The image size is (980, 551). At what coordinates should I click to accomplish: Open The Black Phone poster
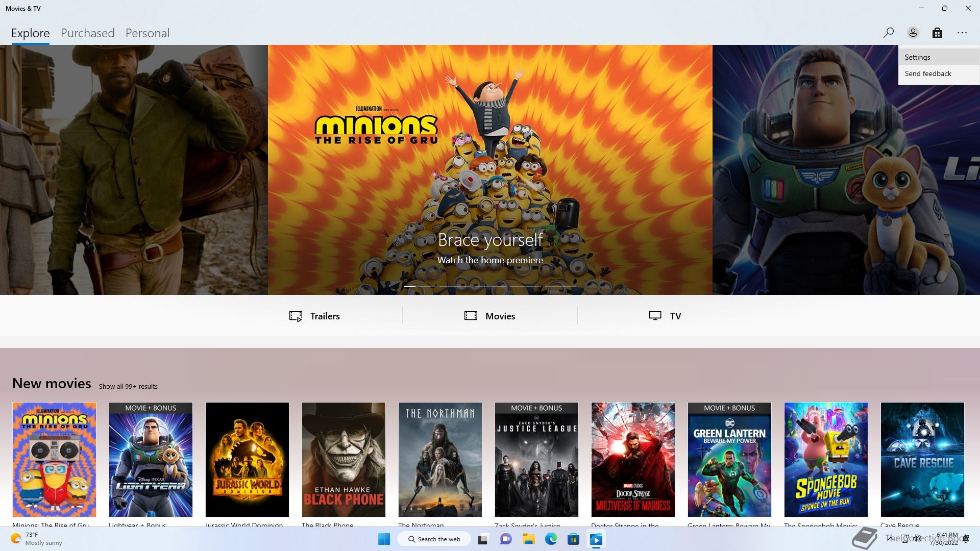click(x=344, y=459)
